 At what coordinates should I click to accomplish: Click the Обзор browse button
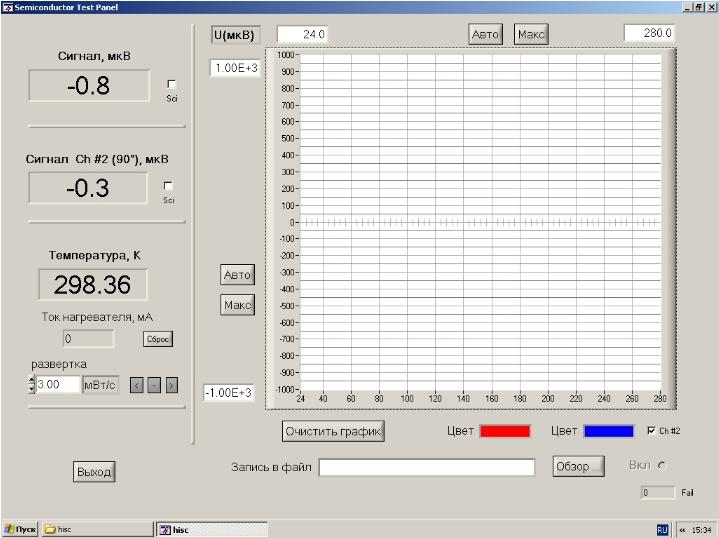[x=578, y=466]
